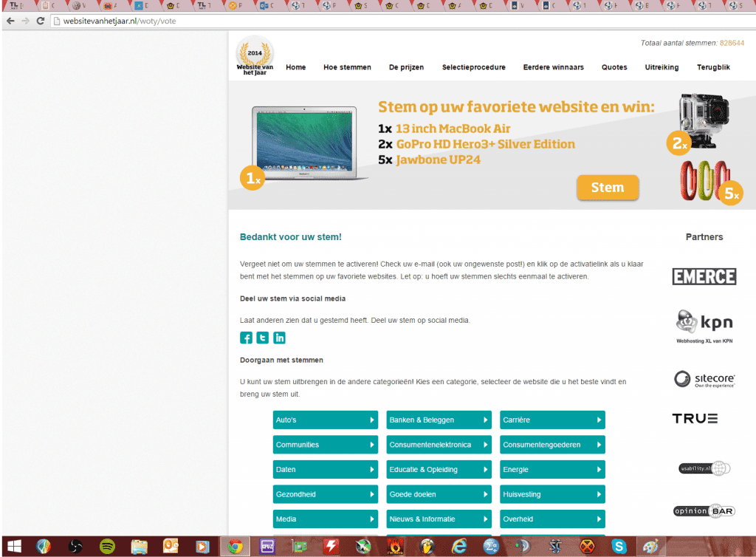Screen dimensions: 756x557
Task: Select the De prijzen menu item
Action: (x=406, y=67)
